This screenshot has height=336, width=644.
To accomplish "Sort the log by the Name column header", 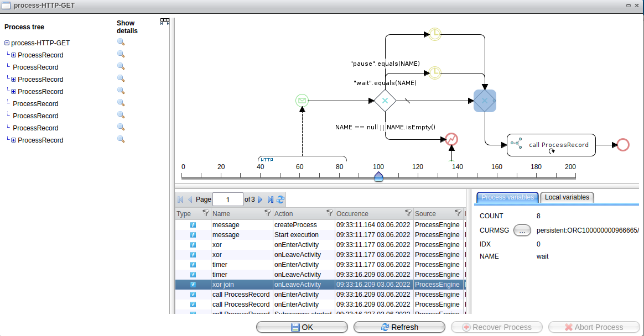I will (x=221, y=214).
